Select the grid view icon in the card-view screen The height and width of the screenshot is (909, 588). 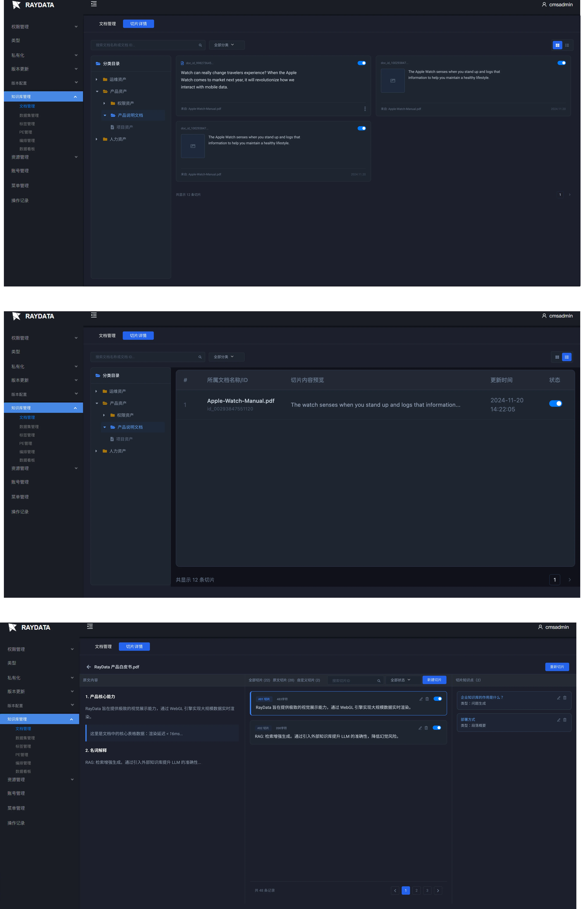point(557,45)
